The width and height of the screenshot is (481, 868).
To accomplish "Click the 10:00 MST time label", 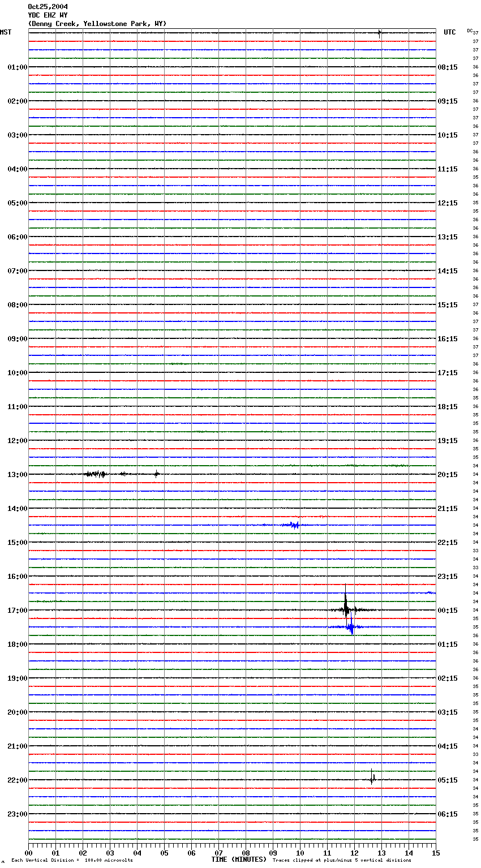I will [18, 373].
